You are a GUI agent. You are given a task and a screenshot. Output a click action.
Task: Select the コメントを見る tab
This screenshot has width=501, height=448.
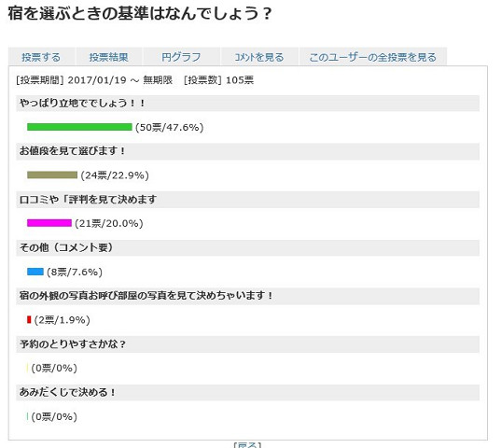click(259, 57)
